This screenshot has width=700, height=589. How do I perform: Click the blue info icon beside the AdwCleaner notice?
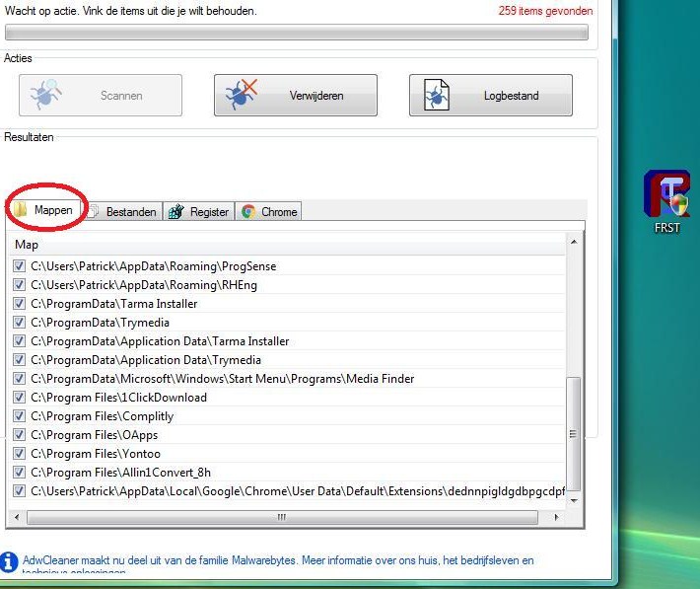(x=9, y=561)
